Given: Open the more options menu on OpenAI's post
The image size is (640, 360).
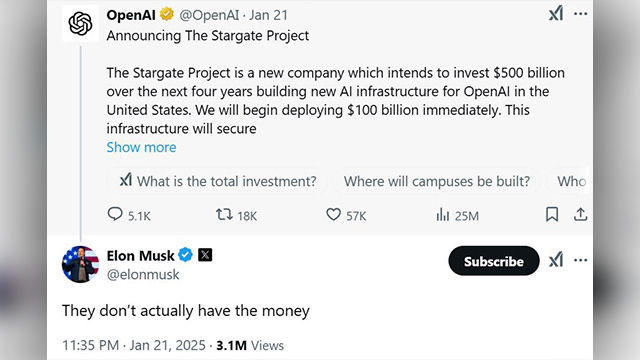Looking at the screenshot, I should [x=580, y=14].
